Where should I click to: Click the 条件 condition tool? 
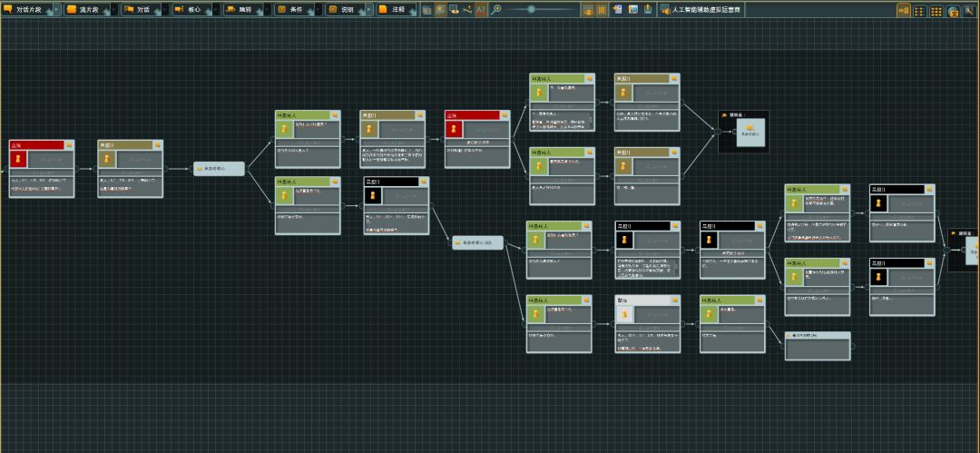pos(292,9)
